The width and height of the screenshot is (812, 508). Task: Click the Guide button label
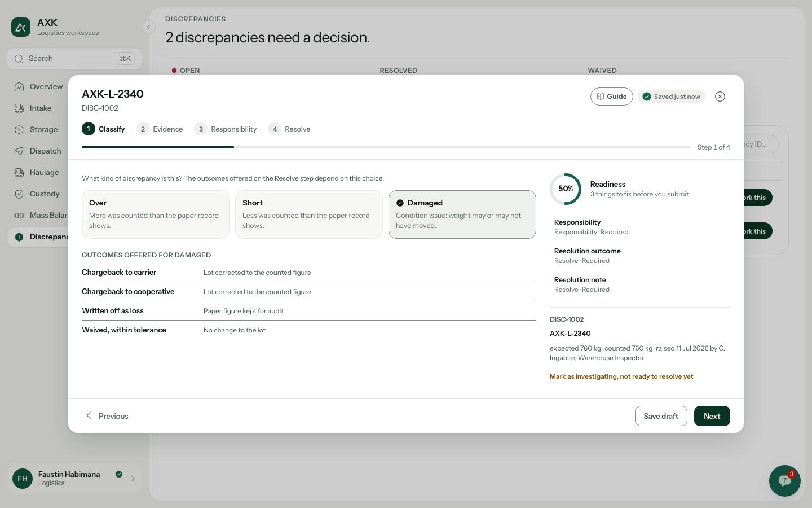pos(617,97)
